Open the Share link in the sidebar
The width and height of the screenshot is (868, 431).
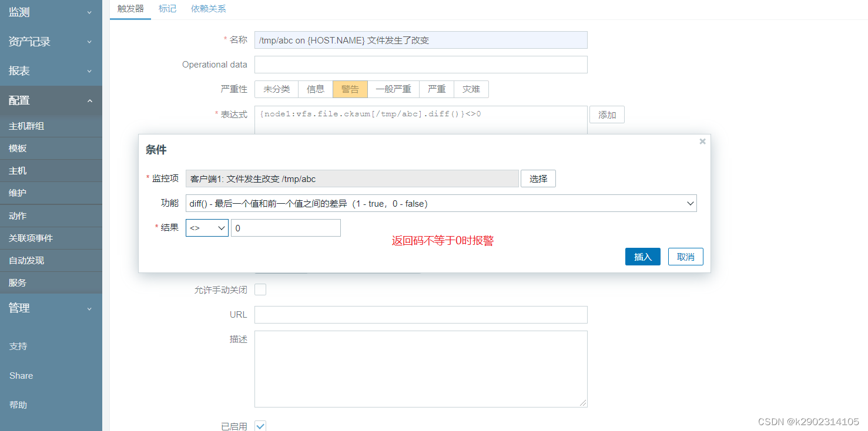click(21, 376)
